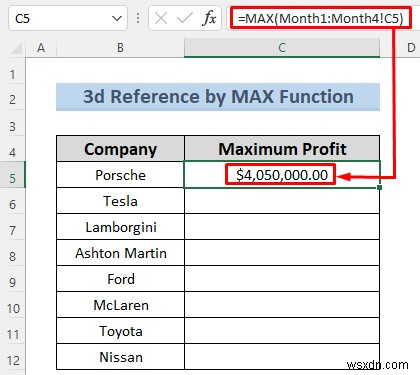
Task: Select empty profit cell beside Lamborgini
Action: coord(282,227)
